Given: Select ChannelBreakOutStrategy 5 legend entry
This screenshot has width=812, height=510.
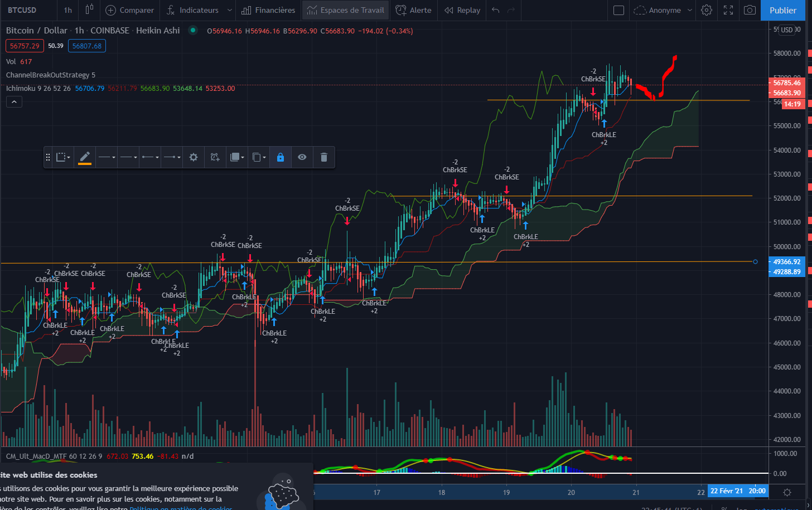Looking at the screenshot, I should pos(51,75).
